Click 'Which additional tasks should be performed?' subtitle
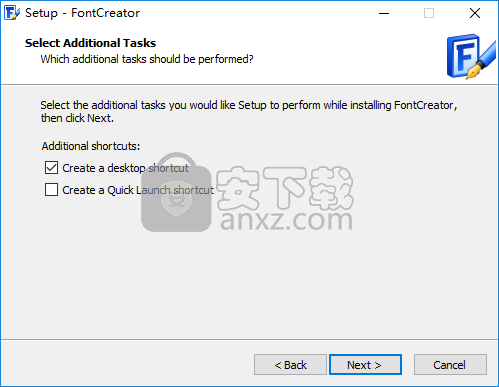This screenshot has width=499, height=387. pos(147,59)
